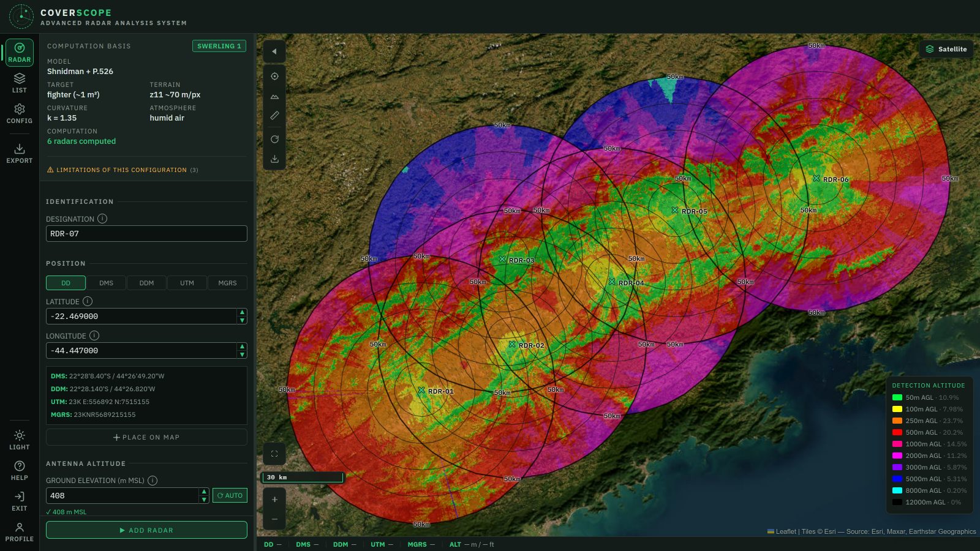Click the 50m AGL green swatch
This screenshot has height=551, width=980.
point(897,397)
